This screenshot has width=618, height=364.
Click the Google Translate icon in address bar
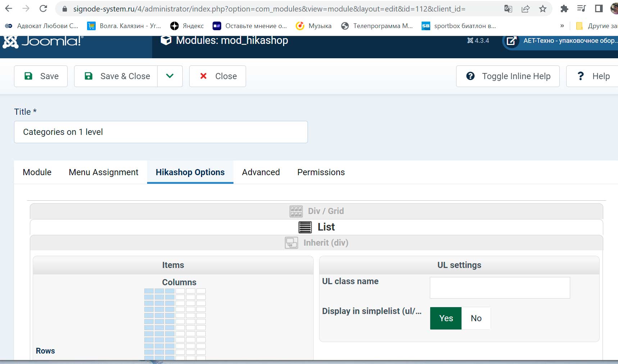pos(508,9)
